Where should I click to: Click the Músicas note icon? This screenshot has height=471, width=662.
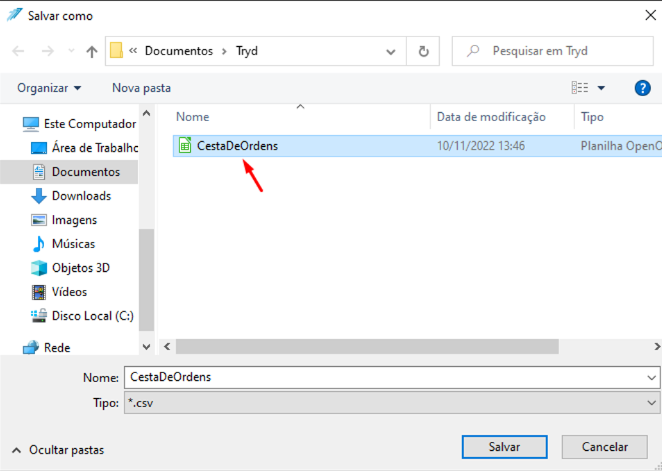pos(39,244)
